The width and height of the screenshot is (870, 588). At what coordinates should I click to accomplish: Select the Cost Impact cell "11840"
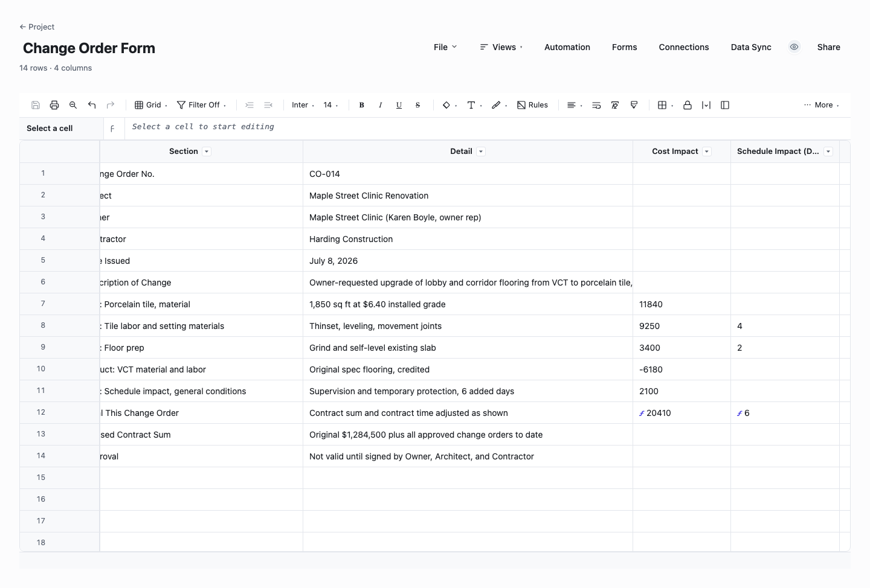pos(681,304)
